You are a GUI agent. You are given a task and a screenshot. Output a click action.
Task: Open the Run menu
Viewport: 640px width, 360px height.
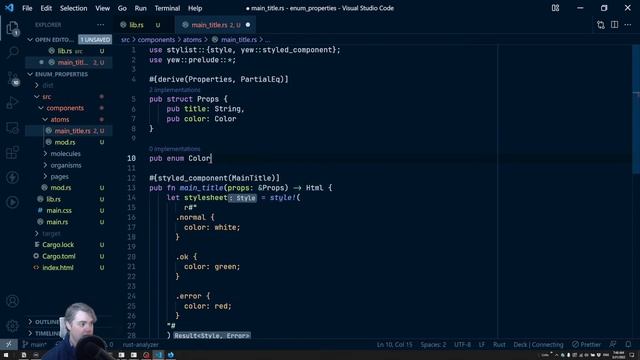tap(140, 8)
